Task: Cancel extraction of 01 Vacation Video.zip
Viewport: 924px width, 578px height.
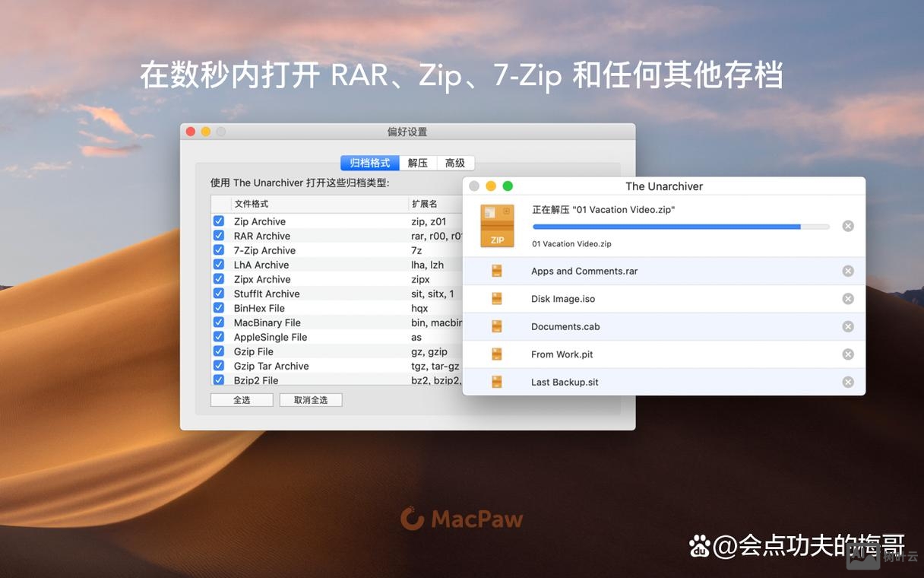Action: click(847, 225)
